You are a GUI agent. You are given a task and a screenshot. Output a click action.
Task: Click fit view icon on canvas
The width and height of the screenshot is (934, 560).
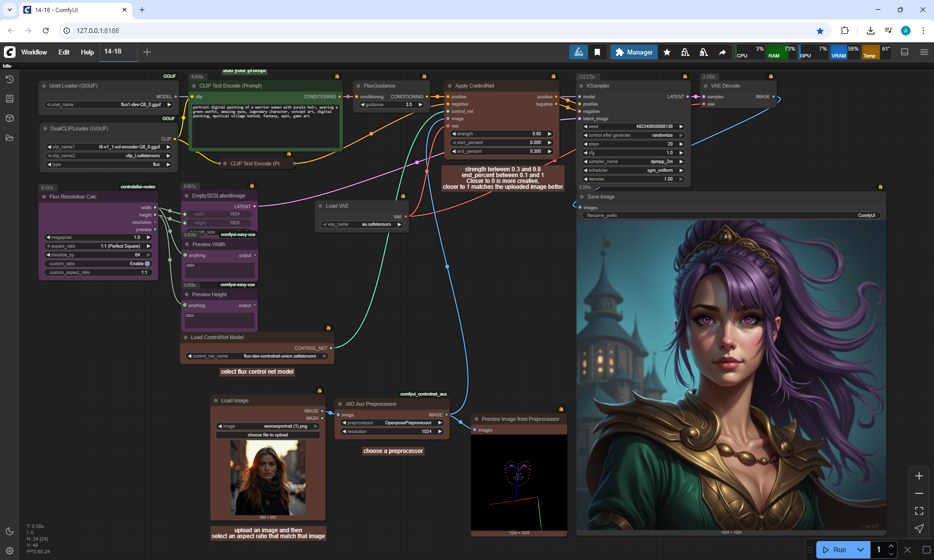tap(919, 511)
